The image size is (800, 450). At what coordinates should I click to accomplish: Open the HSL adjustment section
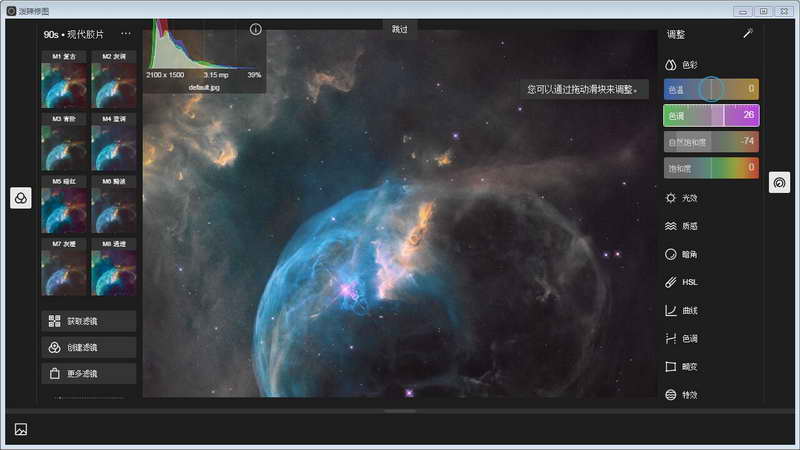coord(684,282)
